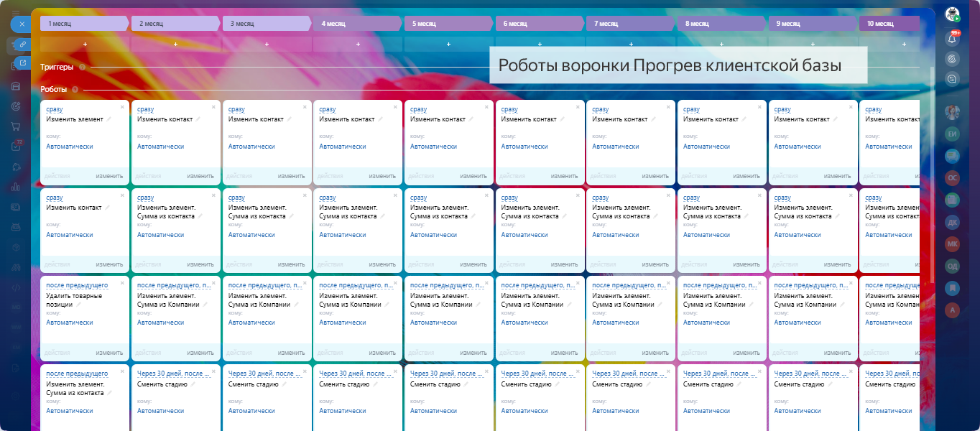The image size is (980, 431).
Task: Click 'изменить' on 'Удалить товарные позиции' robot
Action: (110, 352)
